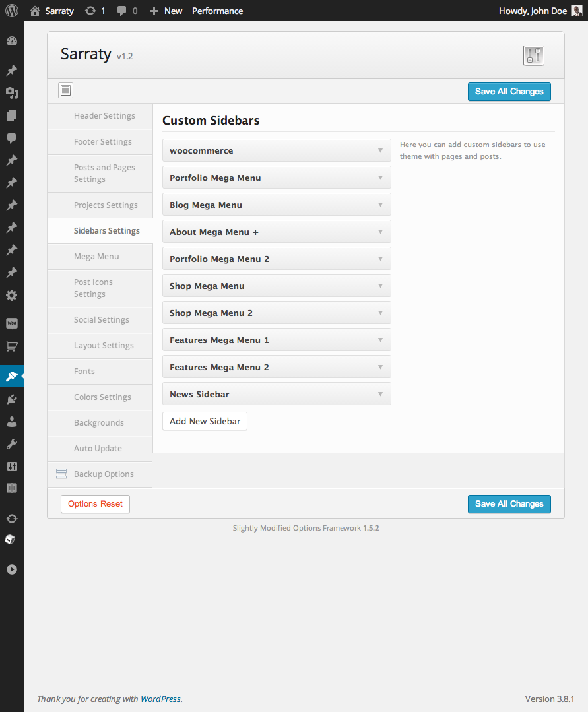588x712 pixels.
Task: Follow the WordPress link in the footer
Action: (x=160, y=699)
